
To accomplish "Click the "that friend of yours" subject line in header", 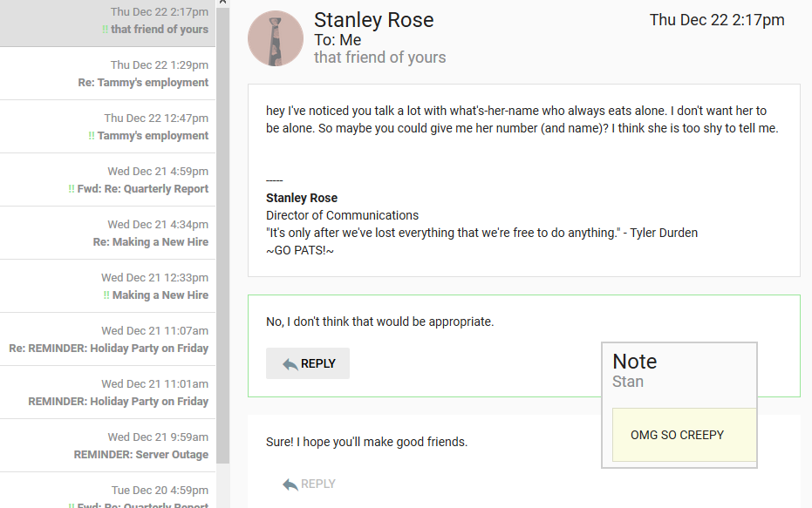I will 379,58.
